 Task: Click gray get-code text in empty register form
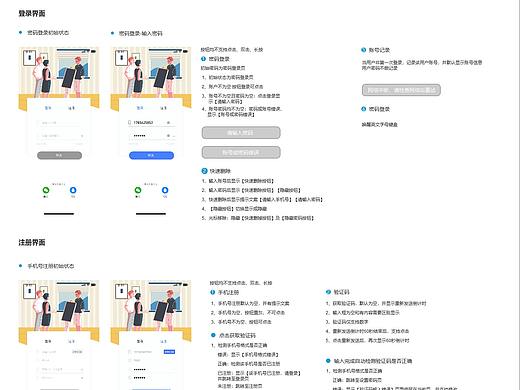click(x=77, y=352)
